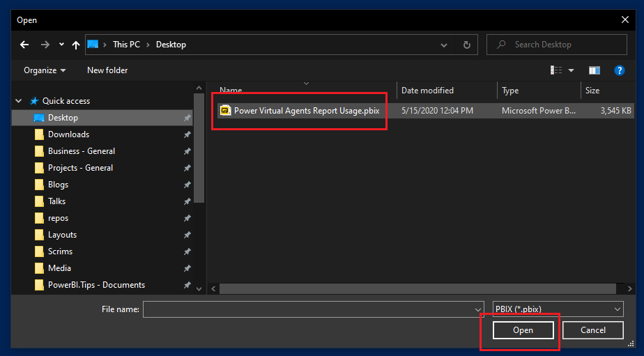This screenshot has width=644, height=356.
Task: Open Business - General in sidebar
Action: [x=82, y=151]
